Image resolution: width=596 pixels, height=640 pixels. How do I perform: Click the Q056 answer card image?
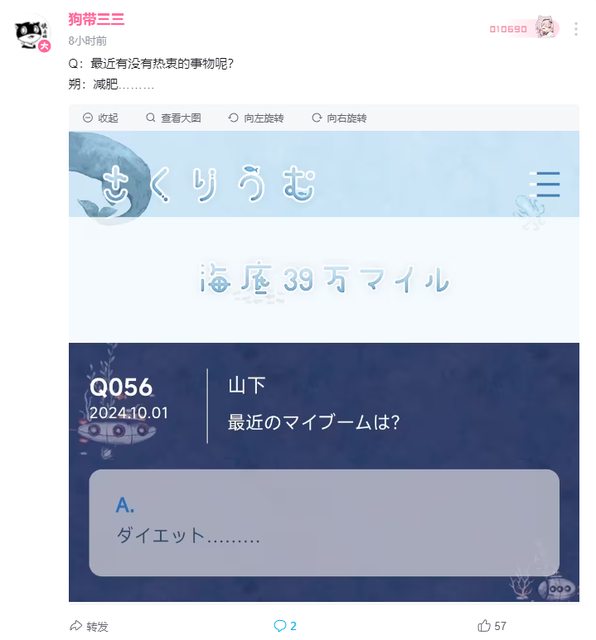coord(324,472)
